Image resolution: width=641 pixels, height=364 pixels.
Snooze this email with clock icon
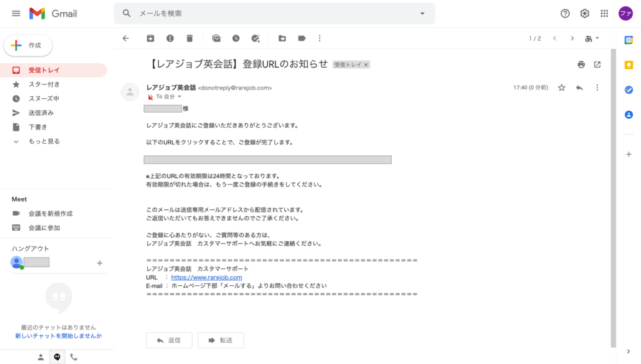[x=236, y=38]
